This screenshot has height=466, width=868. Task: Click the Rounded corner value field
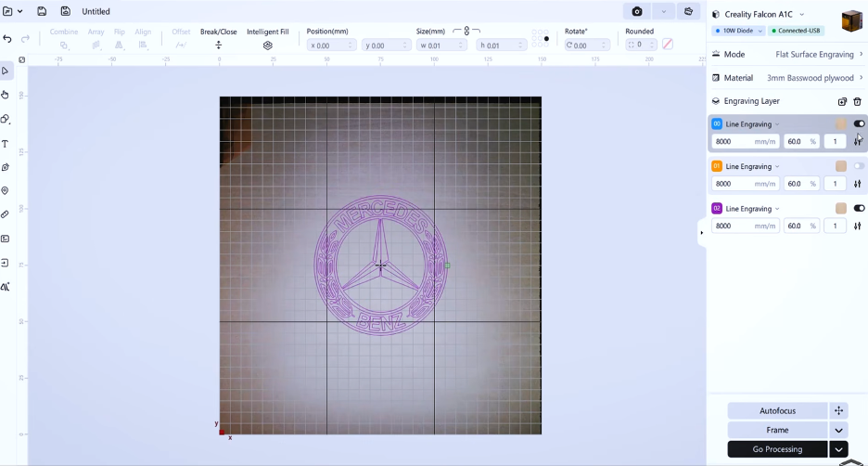[x=640, y=45]
